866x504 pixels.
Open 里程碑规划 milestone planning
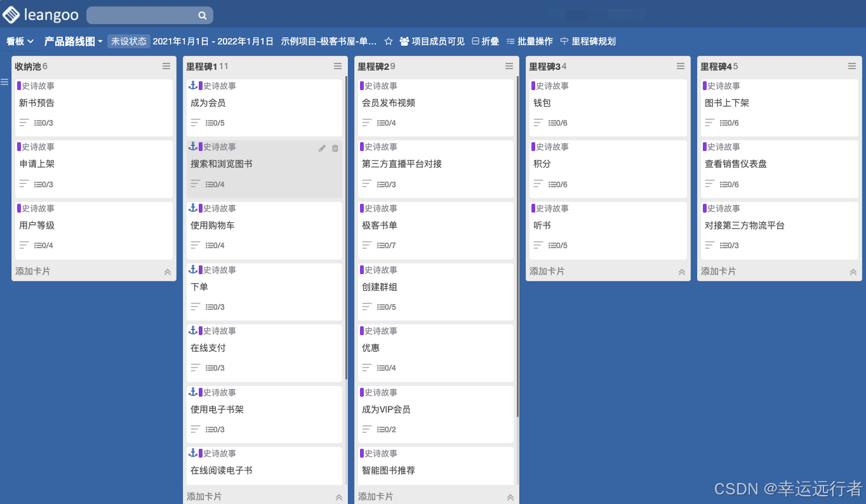point(588,41)
